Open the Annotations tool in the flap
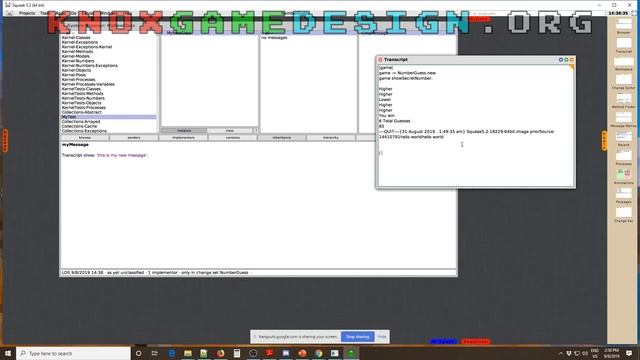This screenshot has height=360, width=640. (623, 177)
